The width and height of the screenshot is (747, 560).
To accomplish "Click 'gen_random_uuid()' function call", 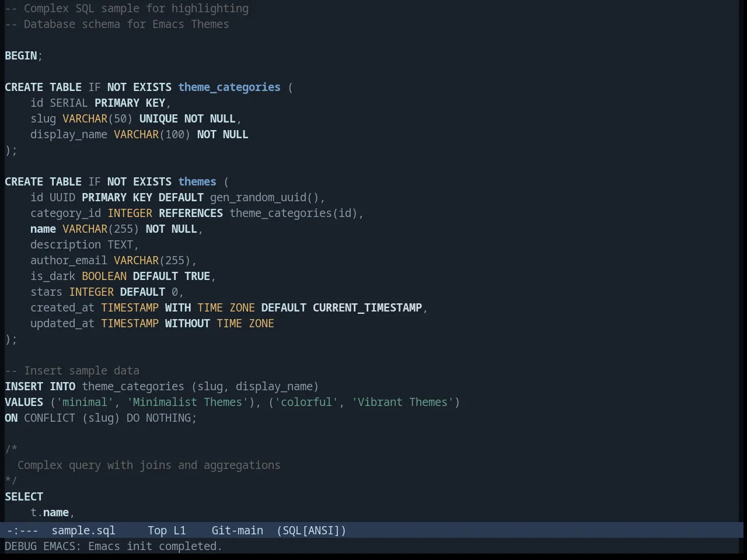I will [x=265, y=197].
